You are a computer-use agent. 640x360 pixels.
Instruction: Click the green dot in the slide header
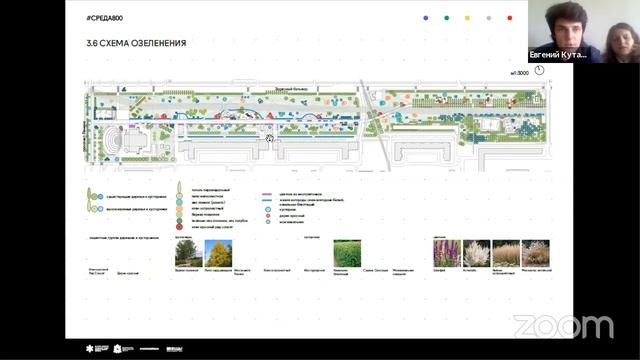click(447, 18)
